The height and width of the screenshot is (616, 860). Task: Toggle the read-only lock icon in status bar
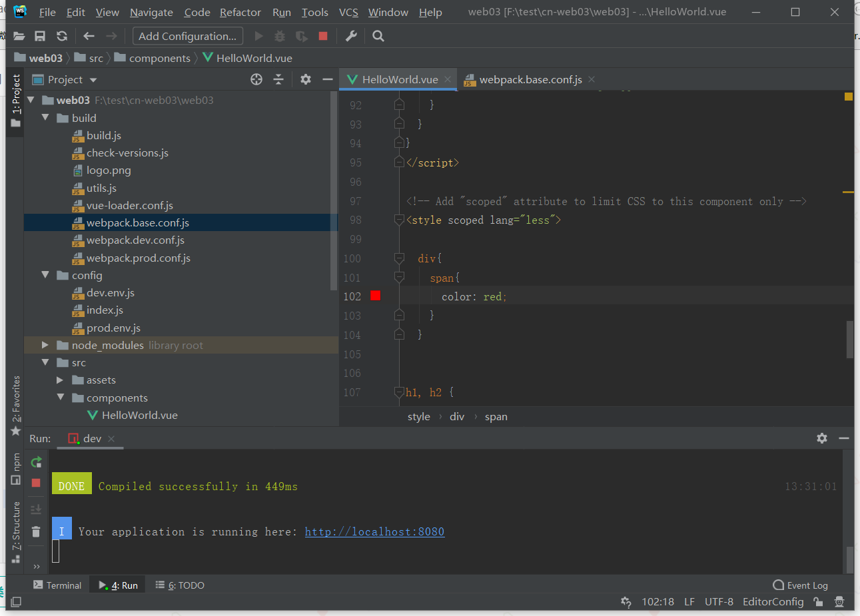(819, 601)
